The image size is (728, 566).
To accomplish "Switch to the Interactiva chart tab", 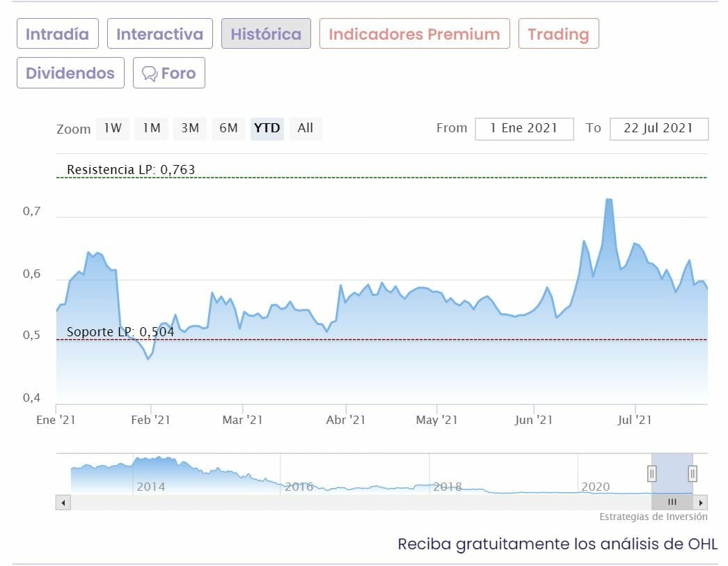I will (x=160, y=33).
